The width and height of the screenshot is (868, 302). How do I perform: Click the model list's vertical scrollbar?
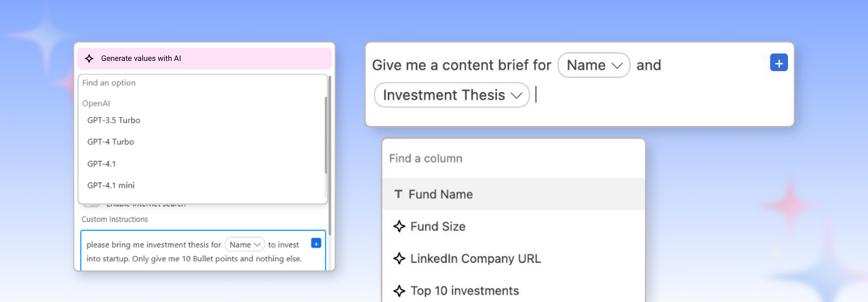point(326,135)
